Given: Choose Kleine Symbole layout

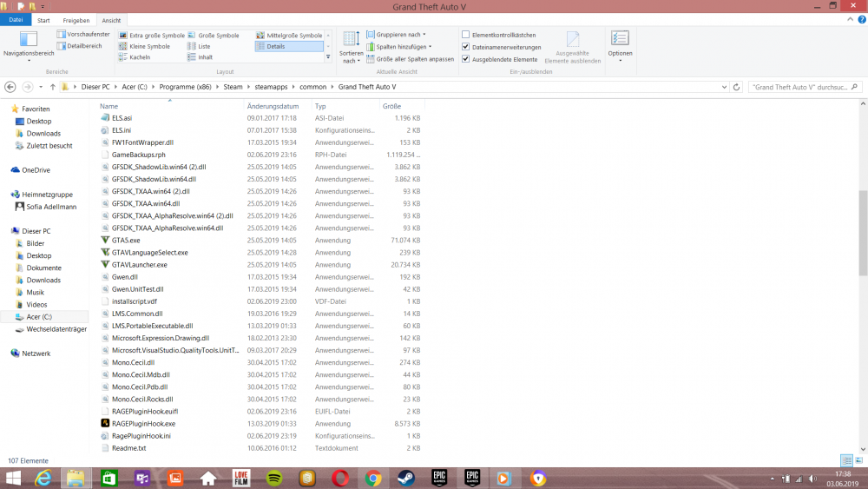Looking at the screenshot, I should point(144,47).
